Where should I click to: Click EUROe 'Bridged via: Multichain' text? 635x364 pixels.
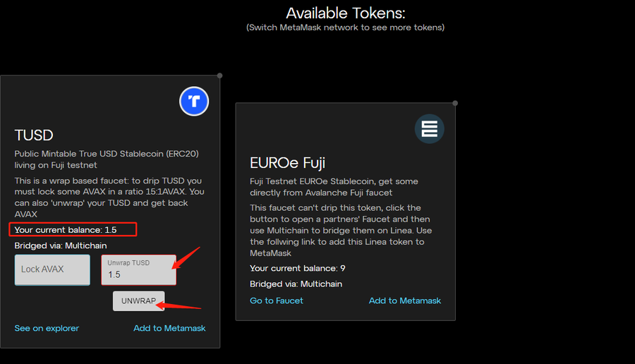296,284
